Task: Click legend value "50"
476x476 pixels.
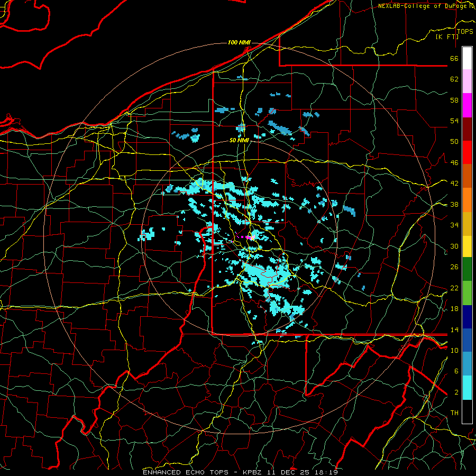Action: point(454,142)
